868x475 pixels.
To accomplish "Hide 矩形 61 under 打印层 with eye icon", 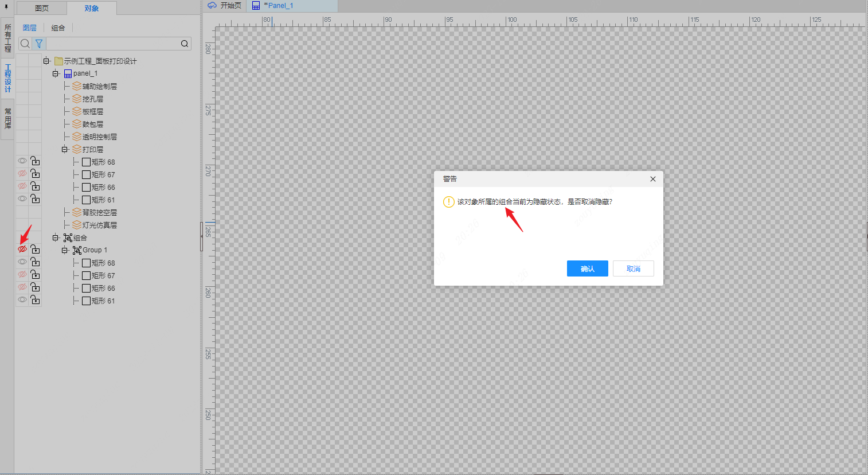I will click(22, 199).
